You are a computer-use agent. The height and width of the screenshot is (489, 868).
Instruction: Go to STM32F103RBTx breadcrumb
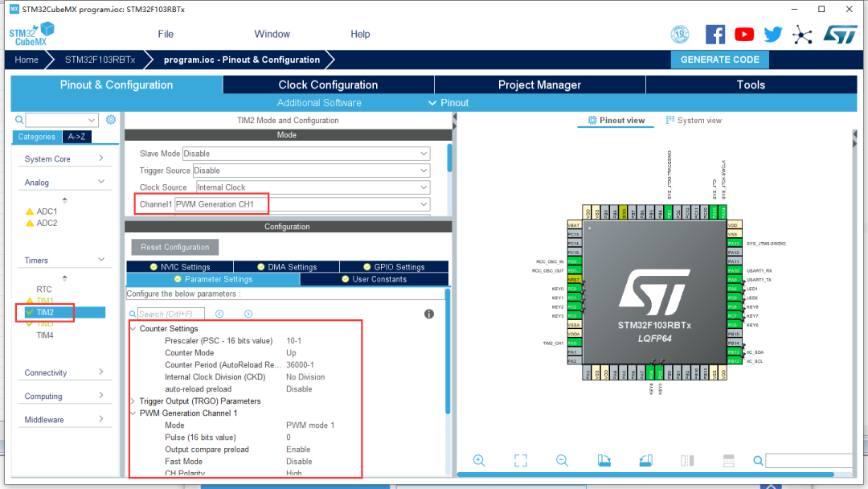(x=100, y=60)
